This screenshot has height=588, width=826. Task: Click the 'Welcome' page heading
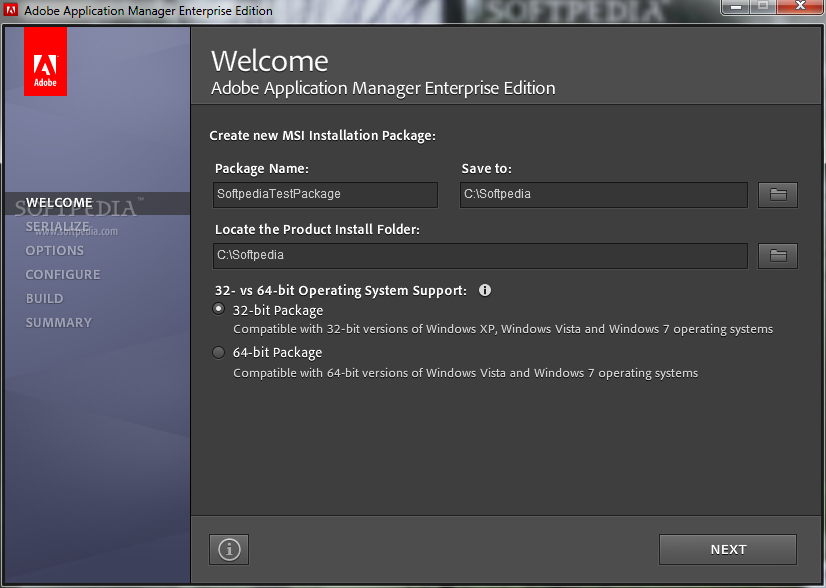270,61
